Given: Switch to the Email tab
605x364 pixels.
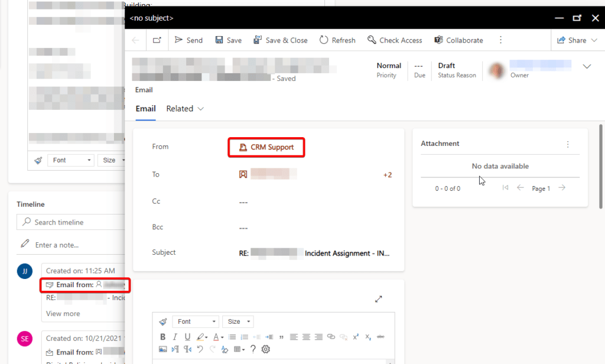Looking at the screenshot, I should pyautogui.click(x=145, y=108).
